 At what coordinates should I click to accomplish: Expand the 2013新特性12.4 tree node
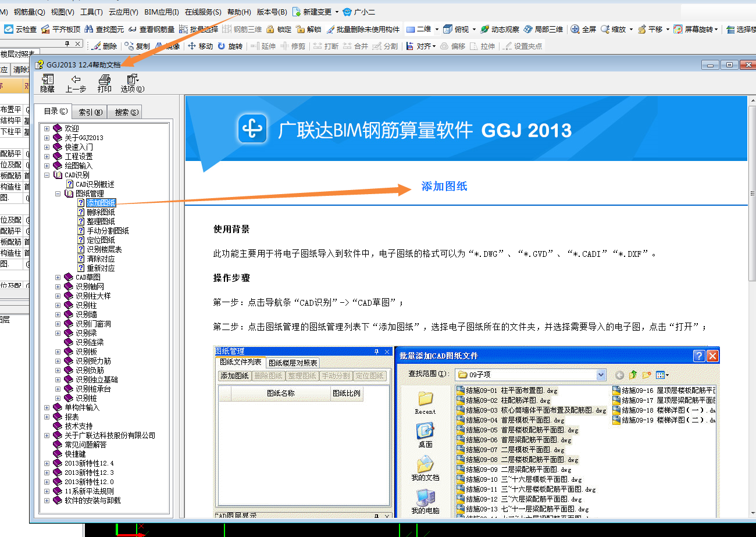tap(47, 463)
